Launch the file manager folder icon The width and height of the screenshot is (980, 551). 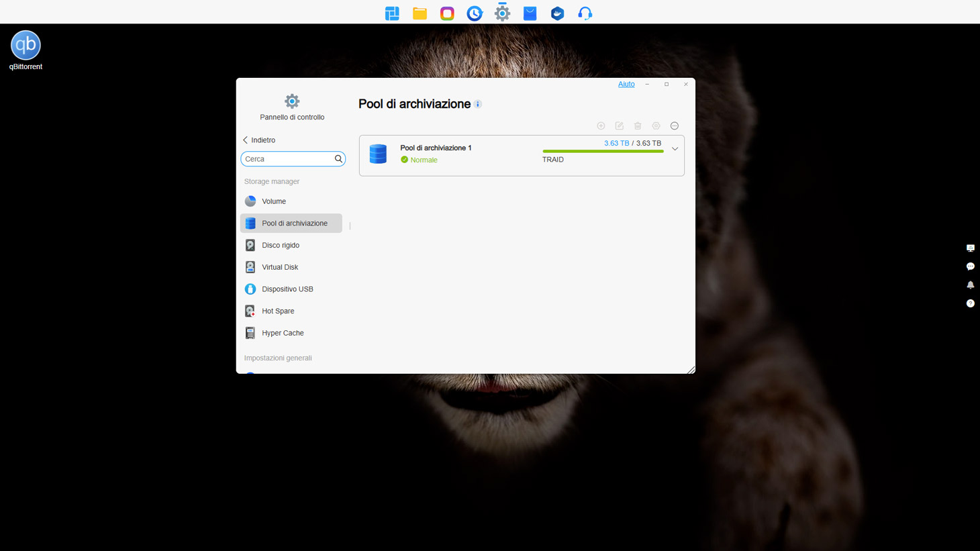420,13
